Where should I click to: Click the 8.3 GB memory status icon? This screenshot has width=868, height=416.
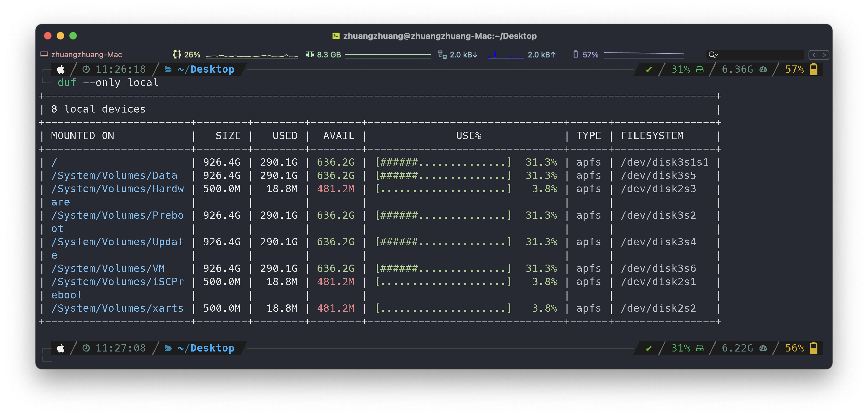pos(310,55)
